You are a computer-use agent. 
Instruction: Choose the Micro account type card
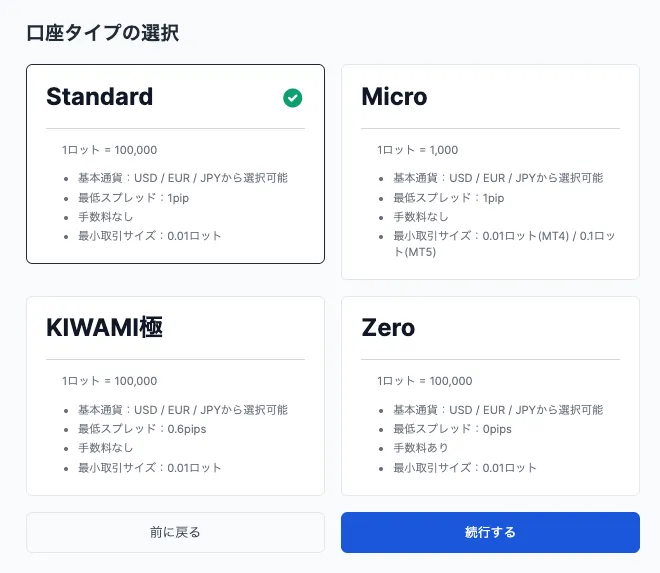click(x=490, y=172)
